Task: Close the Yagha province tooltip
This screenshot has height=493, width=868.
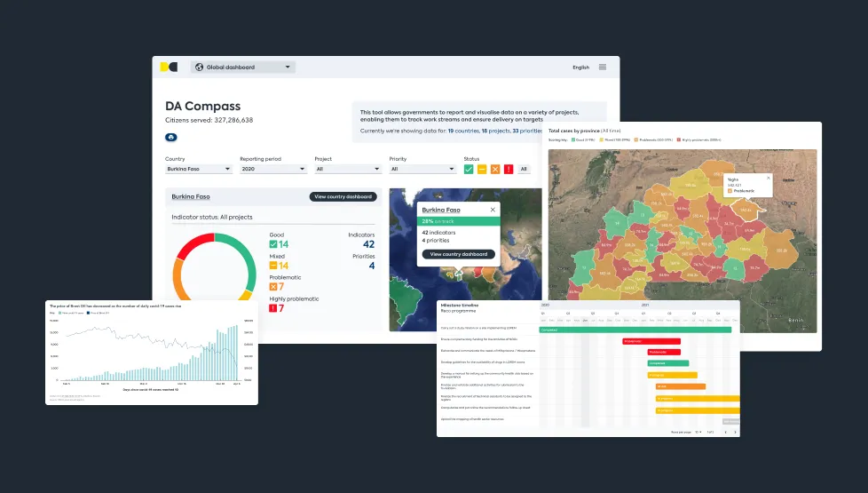Action: pyautogui.click(x=768, y=178)
